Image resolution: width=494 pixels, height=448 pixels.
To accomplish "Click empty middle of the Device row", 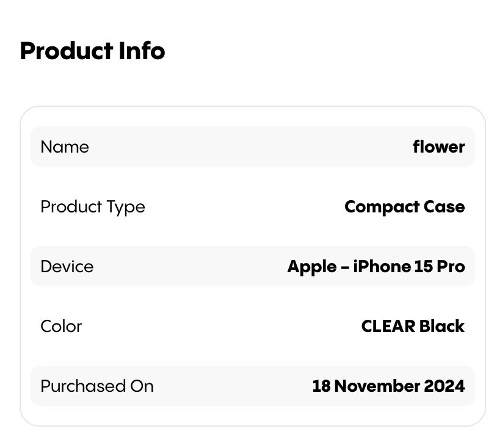I will point(189,267).
